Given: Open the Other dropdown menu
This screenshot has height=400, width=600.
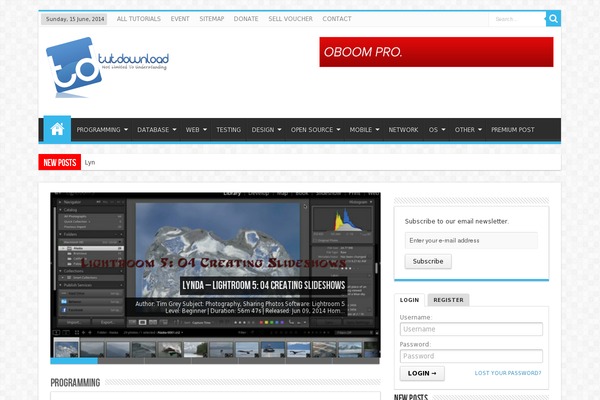Looking at the screenshot, I should pyautogui.click(x=468, y=130).
